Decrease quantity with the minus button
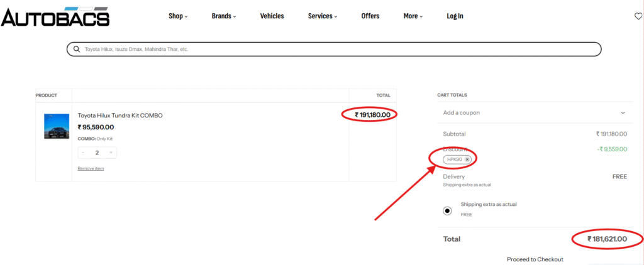Viewport: 644px width, 265px height. [83, 153]
